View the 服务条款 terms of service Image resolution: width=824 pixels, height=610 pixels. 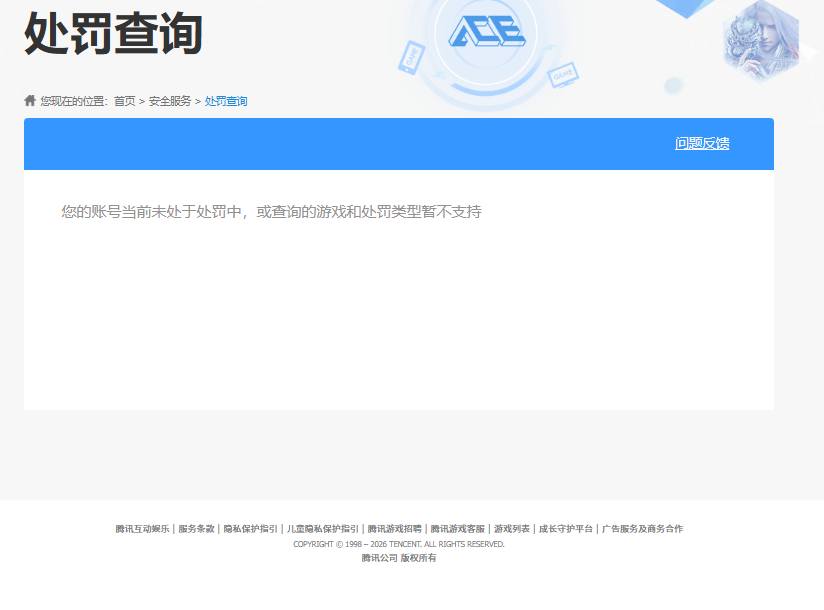196,528
